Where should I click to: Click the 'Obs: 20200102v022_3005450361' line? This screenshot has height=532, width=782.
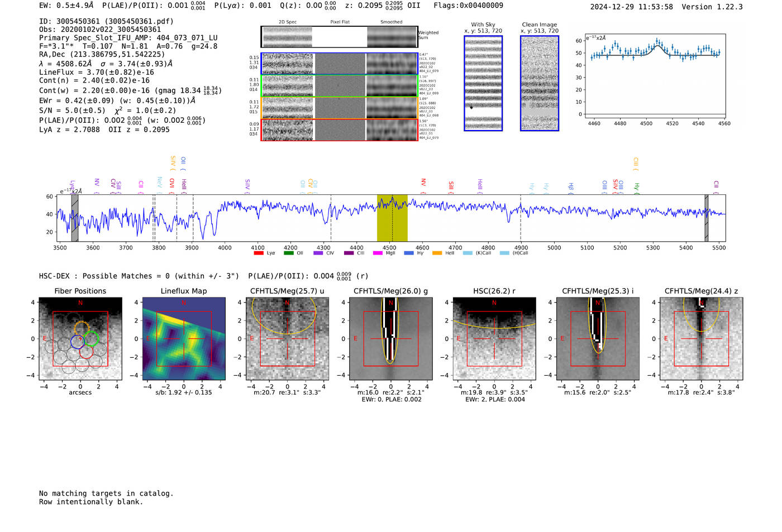(x=100, y=30)
